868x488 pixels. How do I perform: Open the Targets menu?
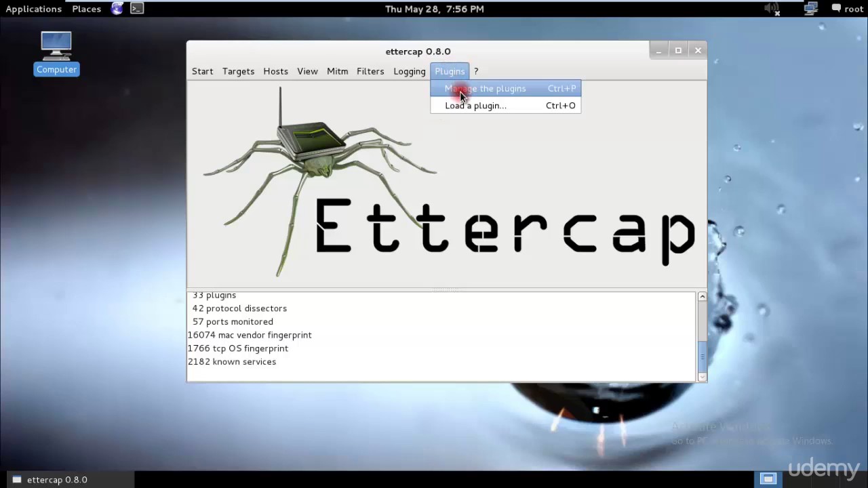pyautogui.click(x=238, y=71)
